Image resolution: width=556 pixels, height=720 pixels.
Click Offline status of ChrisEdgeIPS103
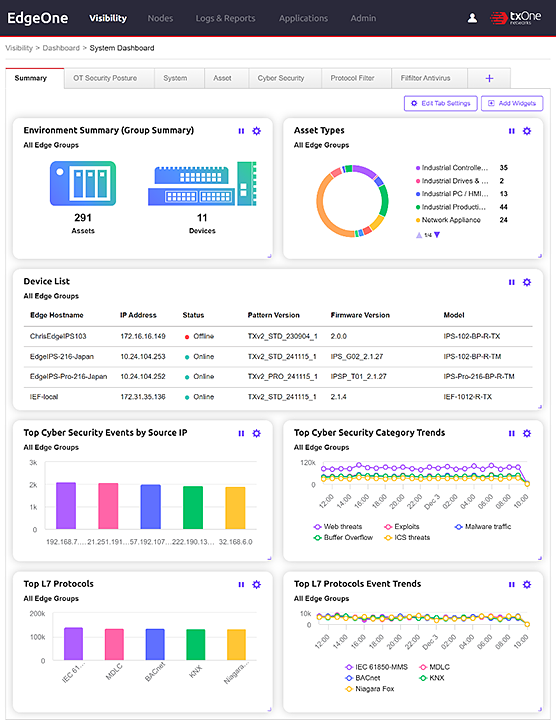[199, 337]
